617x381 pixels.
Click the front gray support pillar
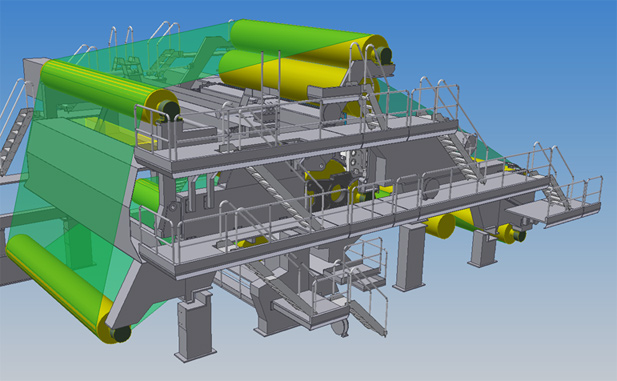(x=196, y=327)
